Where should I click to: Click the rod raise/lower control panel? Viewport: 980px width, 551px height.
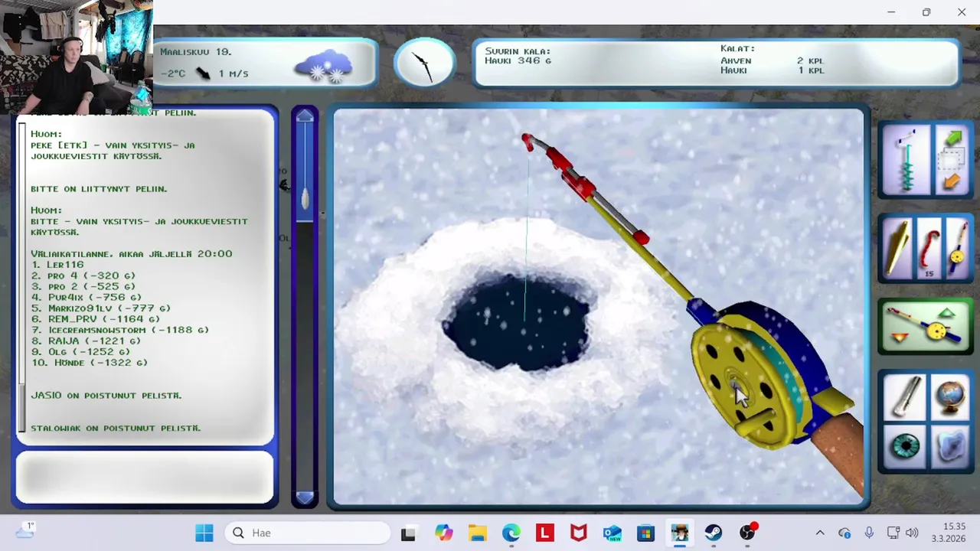(x=925, y=327)
